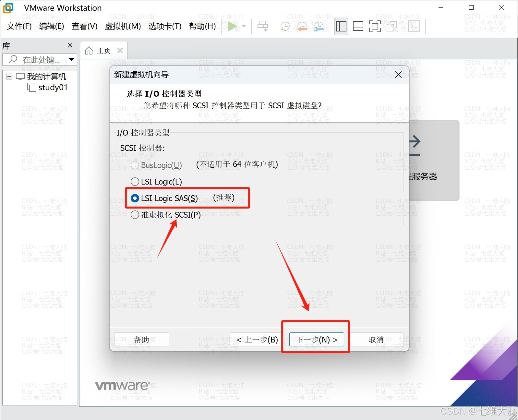
Task: Select the LSI Logic(L) radio button
Action: [x=135, y=182]
